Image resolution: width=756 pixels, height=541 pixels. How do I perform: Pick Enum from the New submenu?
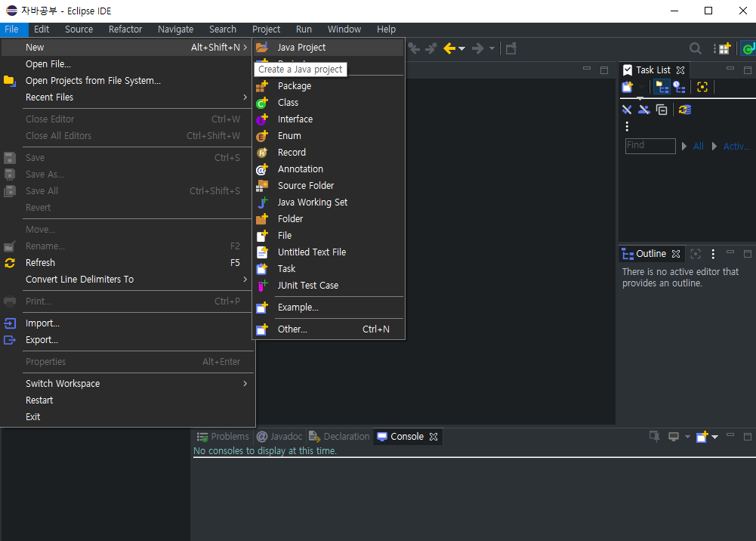329,135
